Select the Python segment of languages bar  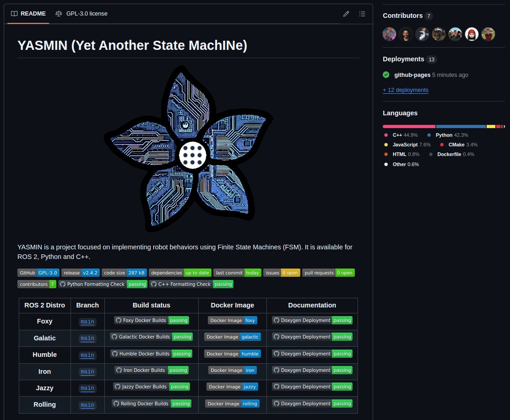(461, 126)
